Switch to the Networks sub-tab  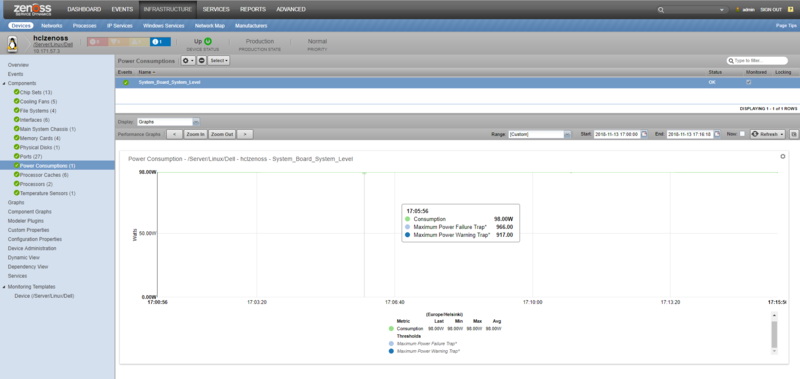click(x=52, y=26)
